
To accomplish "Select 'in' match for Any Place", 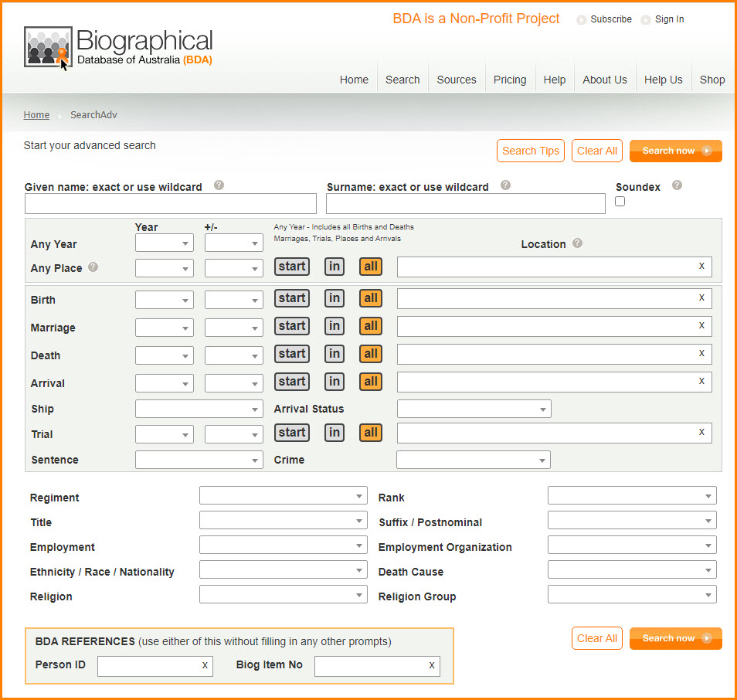I will [335, 267].
